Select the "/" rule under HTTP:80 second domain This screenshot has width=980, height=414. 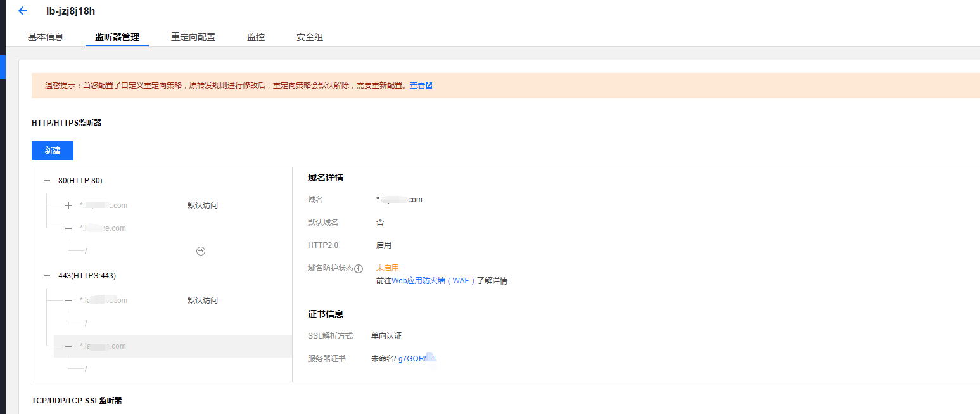pyautogui.click(x=86, y=251)
